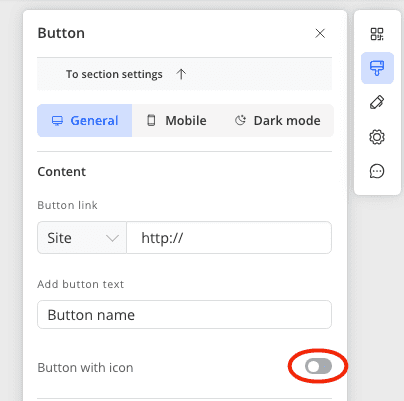Click the Button with icon label
404x401 pixels.
click(85, 367)
